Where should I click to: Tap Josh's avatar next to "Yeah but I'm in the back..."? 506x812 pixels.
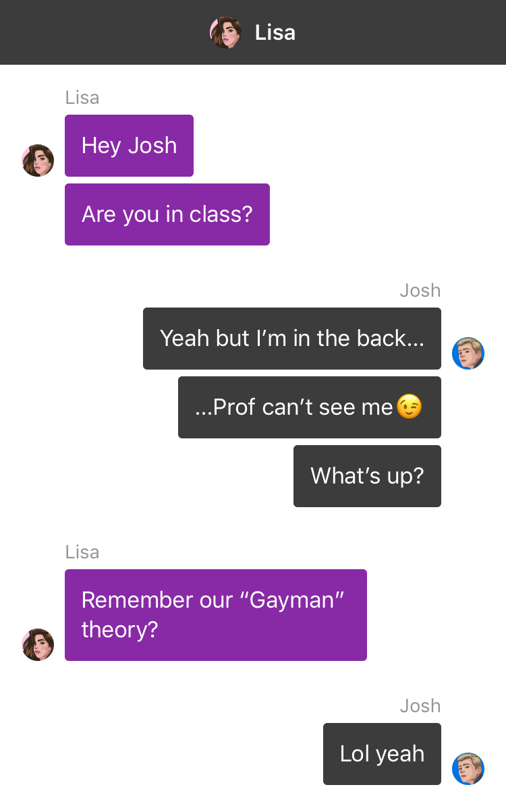pos(468,353)
